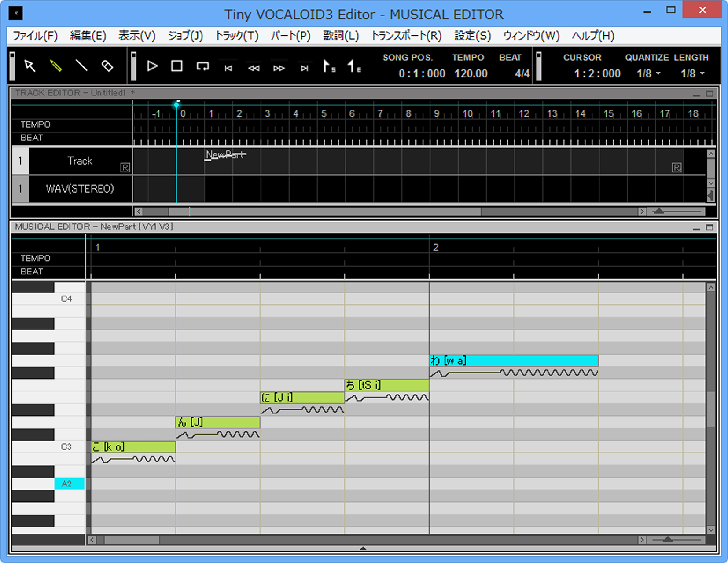Click the A2 piano key
Viewport: 728px width, 563px height.
tap(69, 484)
